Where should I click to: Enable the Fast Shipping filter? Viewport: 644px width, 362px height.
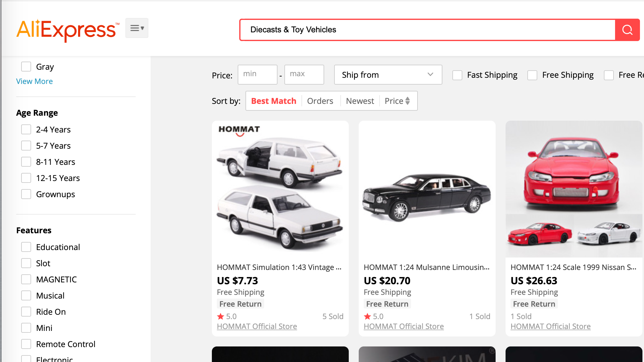click(x=457, y=75)
